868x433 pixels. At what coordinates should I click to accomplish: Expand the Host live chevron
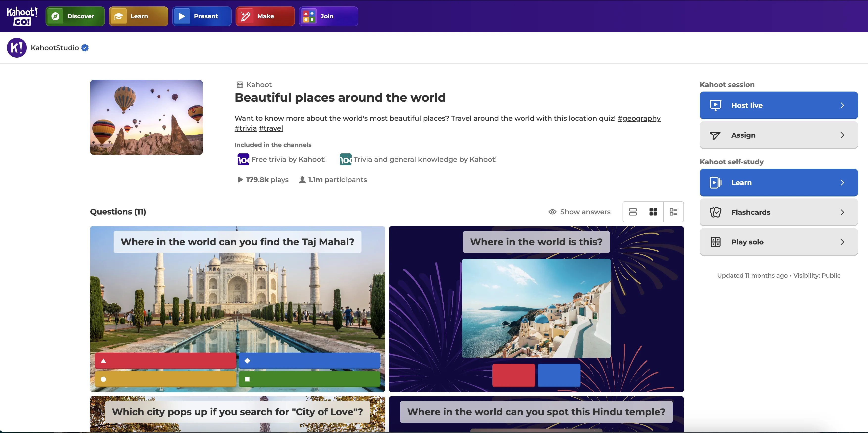tap(843, 105)
